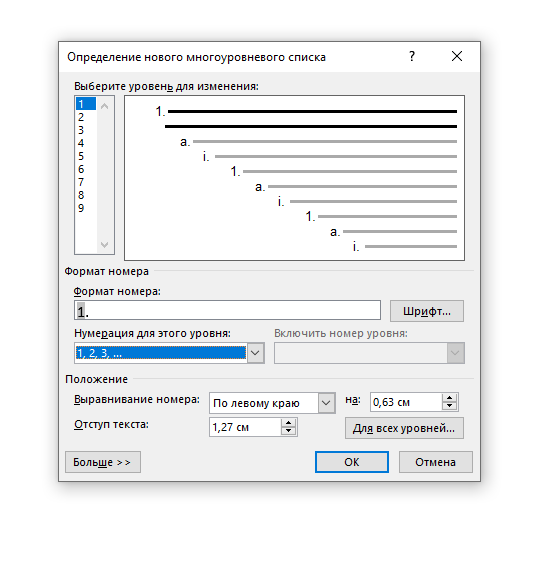Increase the Отступ текста value
The image size is (556, 578).
[x=288, y=423]
